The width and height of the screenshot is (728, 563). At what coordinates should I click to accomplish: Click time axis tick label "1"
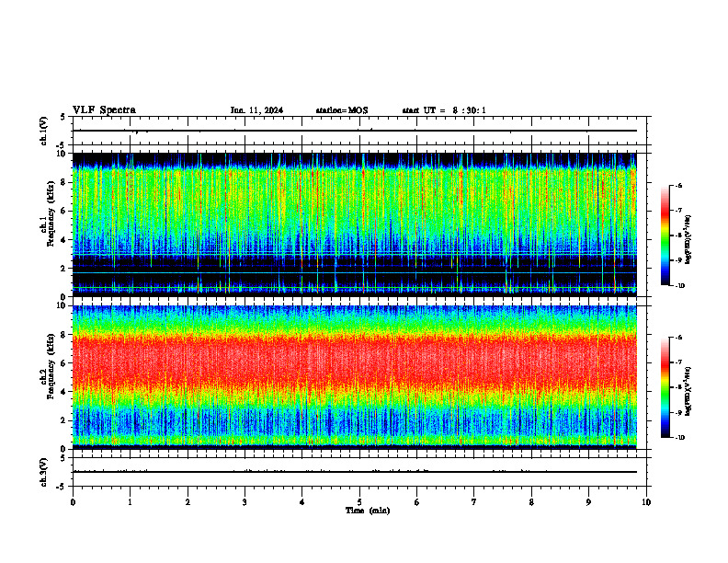tap(130, 502)
